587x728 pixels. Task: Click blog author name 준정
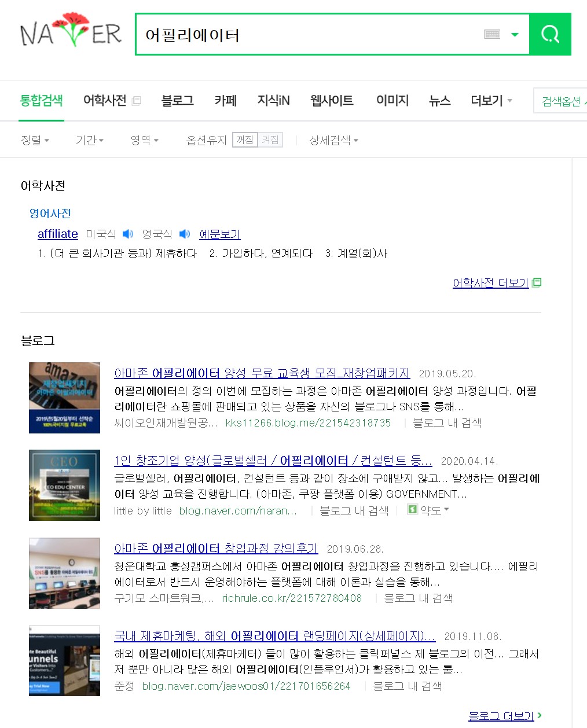point(124,686)
